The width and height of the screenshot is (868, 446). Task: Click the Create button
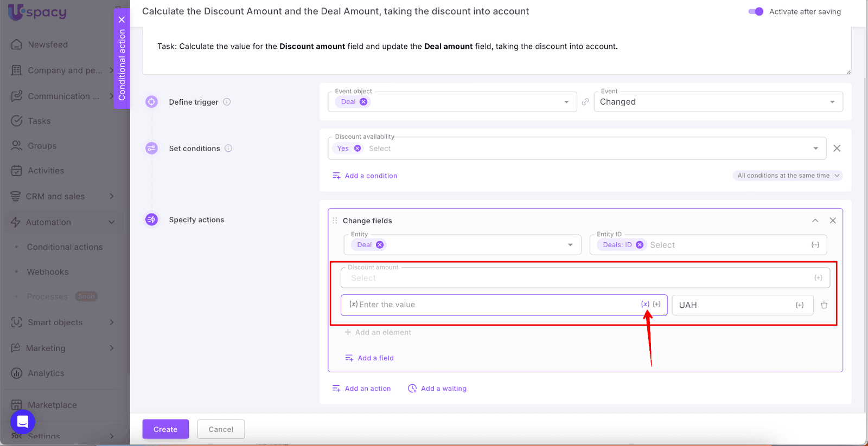tap(165, 429)
